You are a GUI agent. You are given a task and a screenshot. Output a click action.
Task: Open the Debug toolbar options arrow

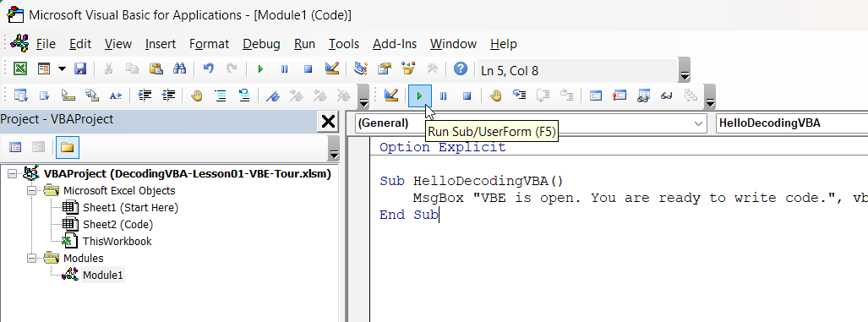click(710, 97)
